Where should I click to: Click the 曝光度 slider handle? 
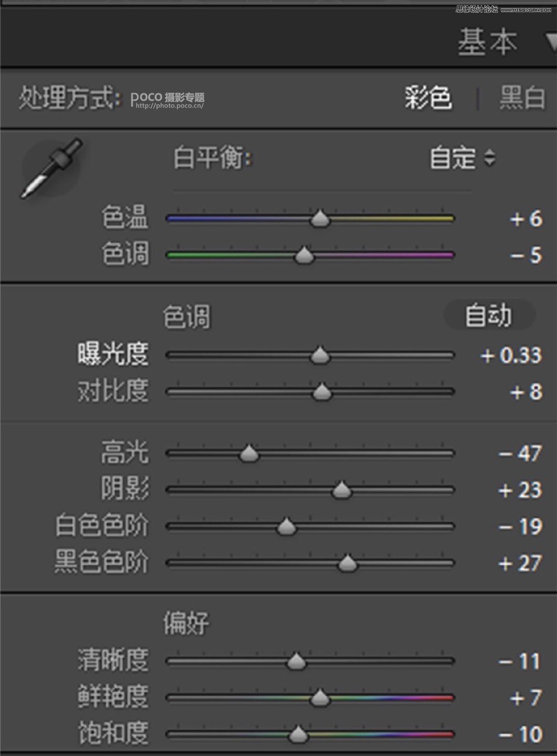point(320,355)
